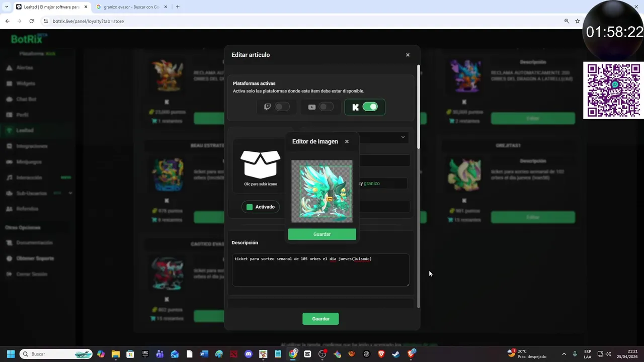
Task: Open Outlook from the taskbar
Action: click(175, 354)
